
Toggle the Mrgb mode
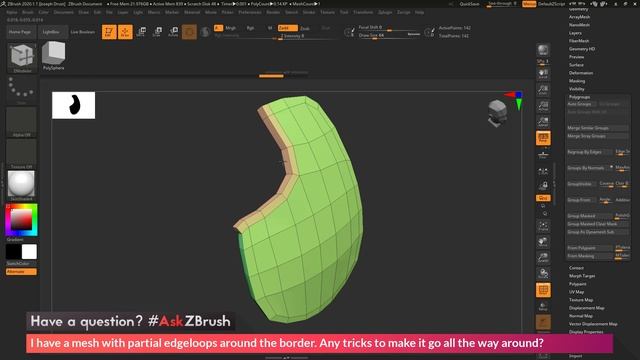point(231,28)
